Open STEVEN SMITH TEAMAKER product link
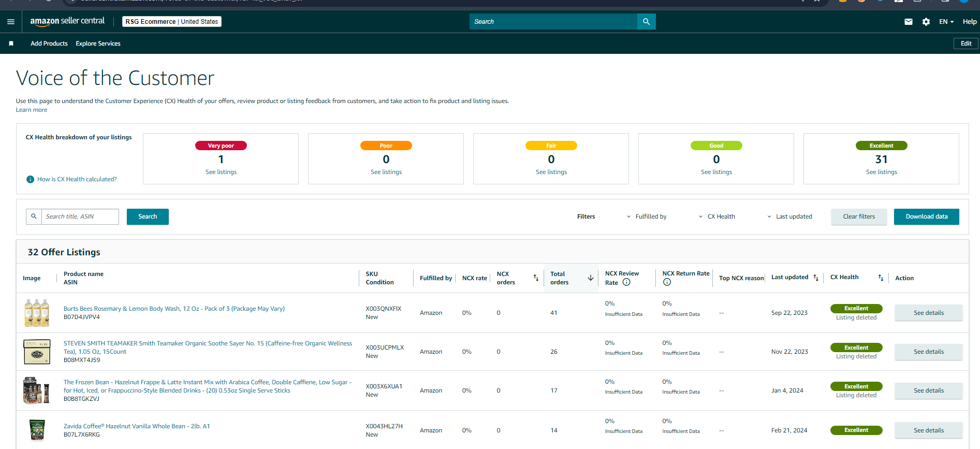 point(208,347)
